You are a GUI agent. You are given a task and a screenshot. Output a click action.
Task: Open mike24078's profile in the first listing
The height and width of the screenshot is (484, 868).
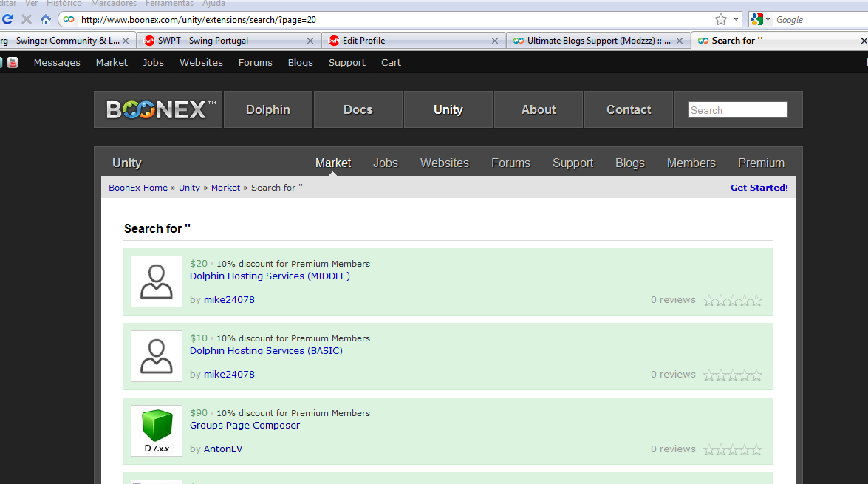tap(229, 300)
